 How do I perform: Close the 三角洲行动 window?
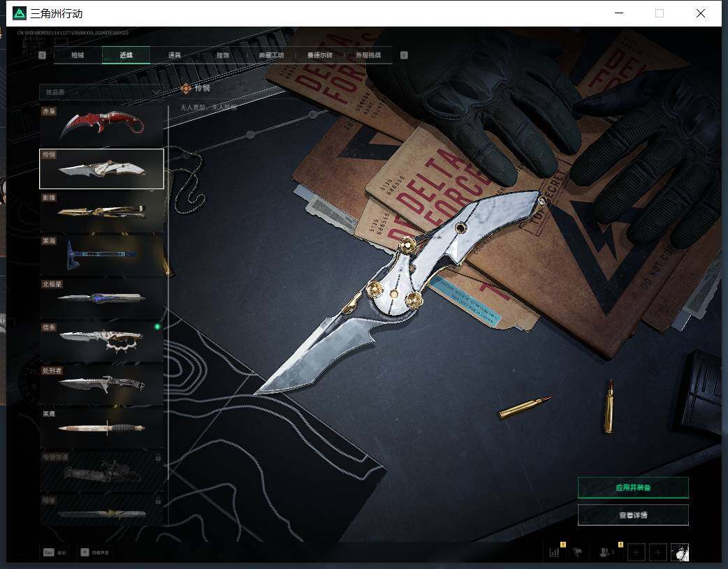tap(701, 13)
